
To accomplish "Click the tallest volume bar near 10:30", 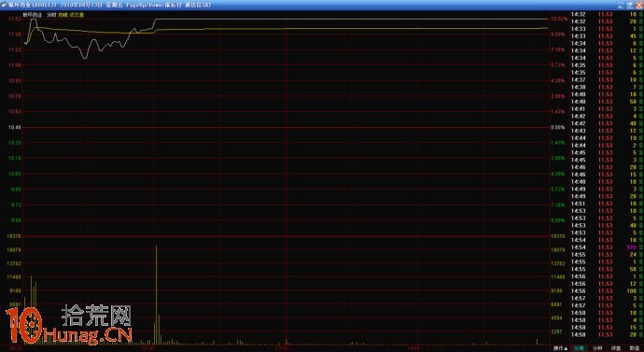I will tap(156, 295).
